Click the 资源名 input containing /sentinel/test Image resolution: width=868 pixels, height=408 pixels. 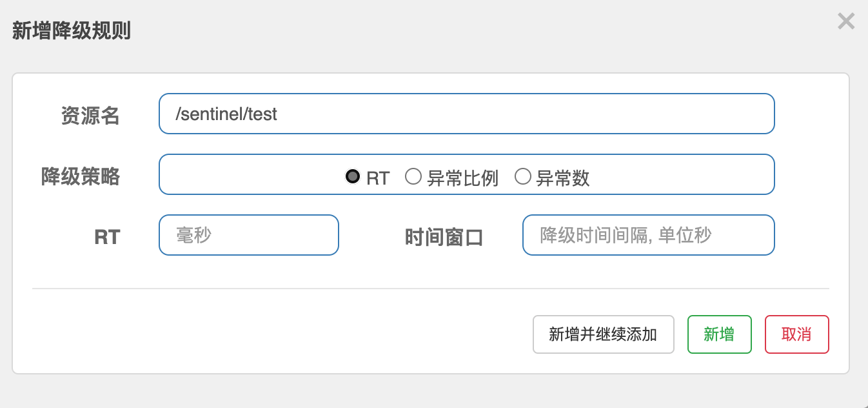466,114
